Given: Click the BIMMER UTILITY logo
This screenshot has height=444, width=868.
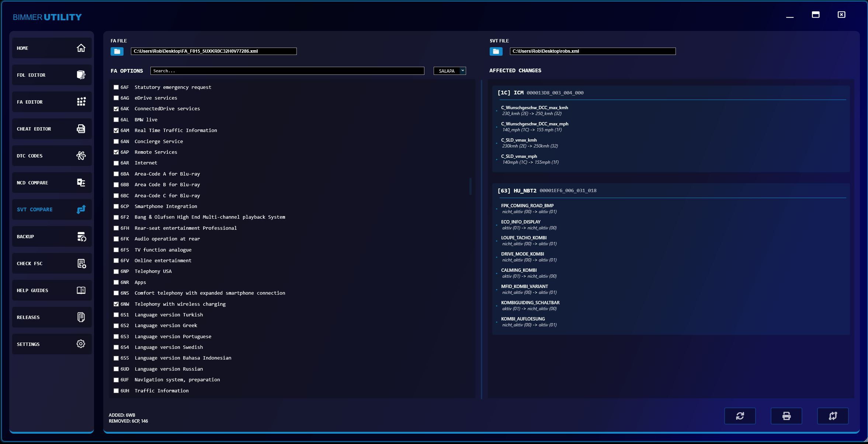Looking at the screenshot, I should pos(47,17).
